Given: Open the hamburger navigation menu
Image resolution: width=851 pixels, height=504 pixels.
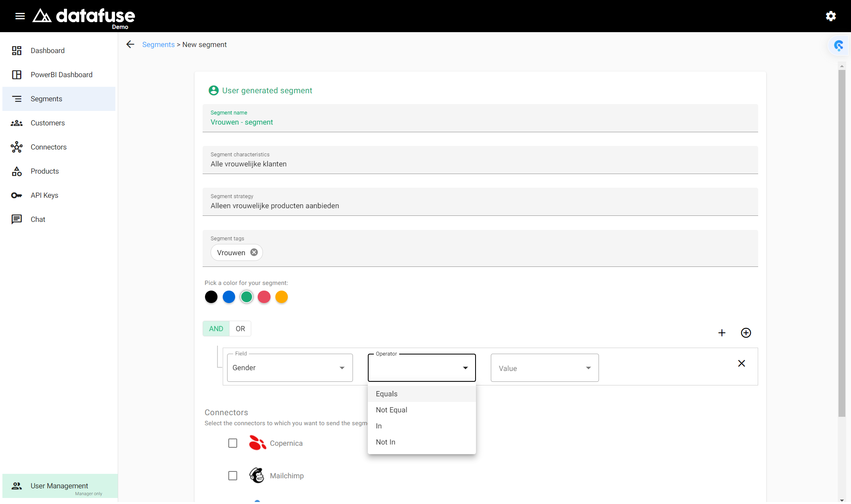Looking at the screenshot, I should click(20, 16).
